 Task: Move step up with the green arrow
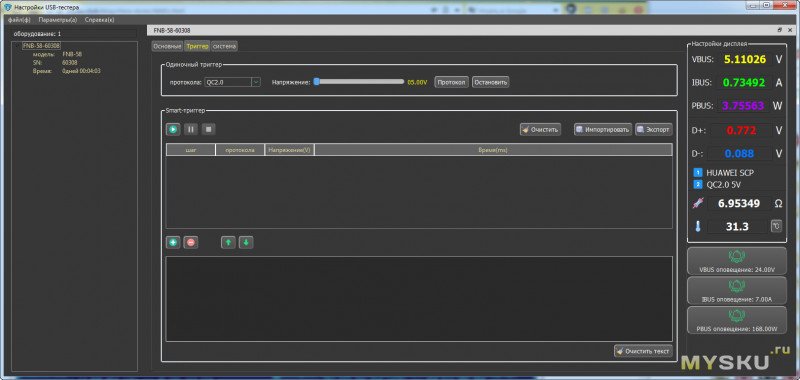click(x=228, y=243)
